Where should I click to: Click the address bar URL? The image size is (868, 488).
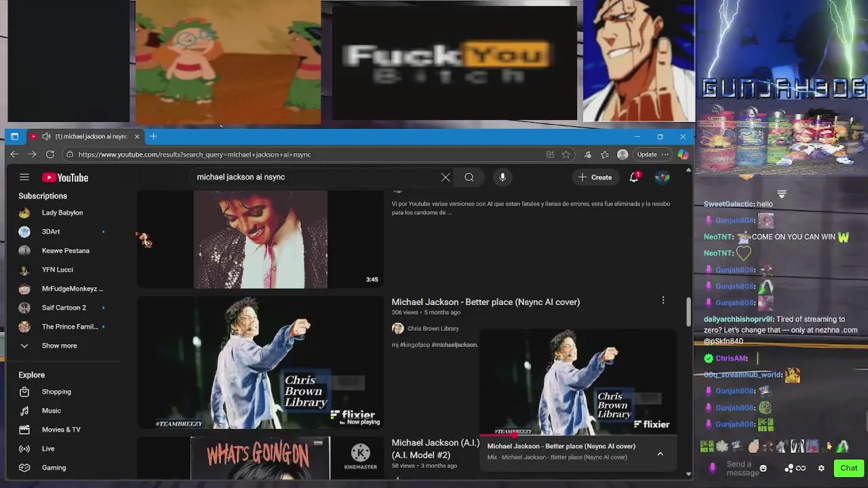coord(195,155)
